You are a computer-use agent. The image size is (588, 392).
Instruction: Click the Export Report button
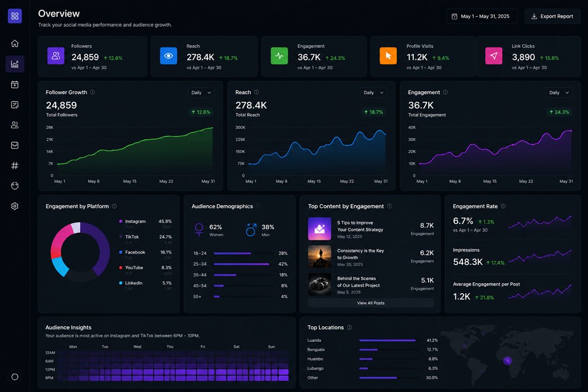point(552,17)
